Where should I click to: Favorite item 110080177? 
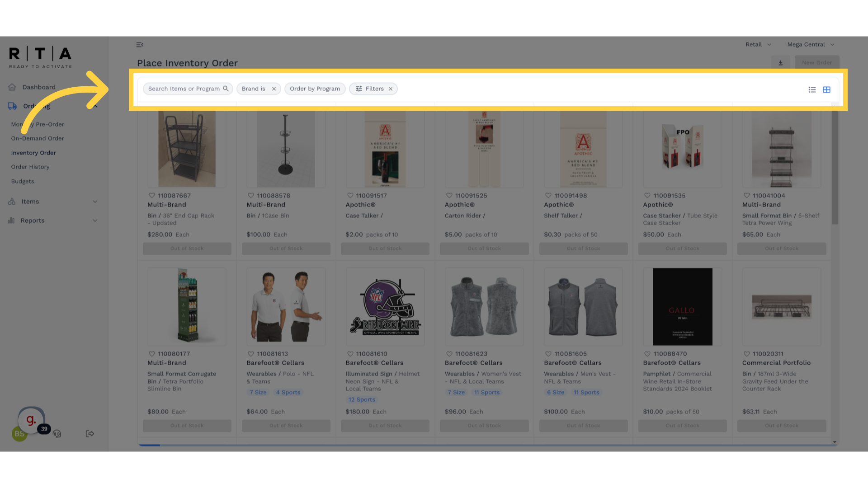pyautogui.click(x=152, y=354)
